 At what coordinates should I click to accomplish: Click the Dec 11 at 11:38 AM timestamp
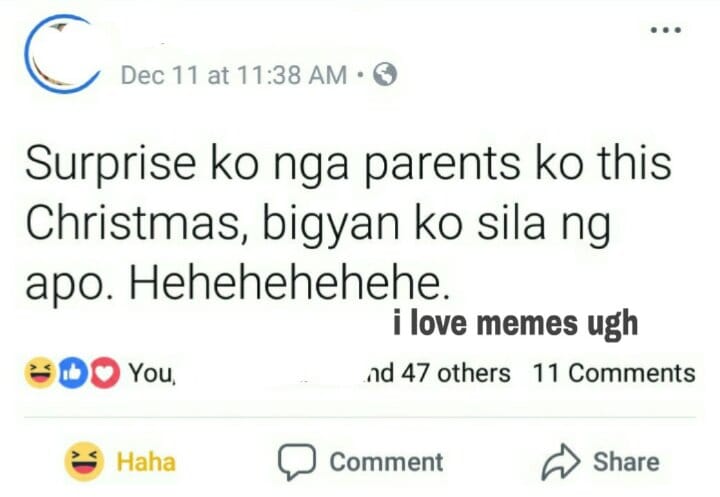tap(233, 75)
